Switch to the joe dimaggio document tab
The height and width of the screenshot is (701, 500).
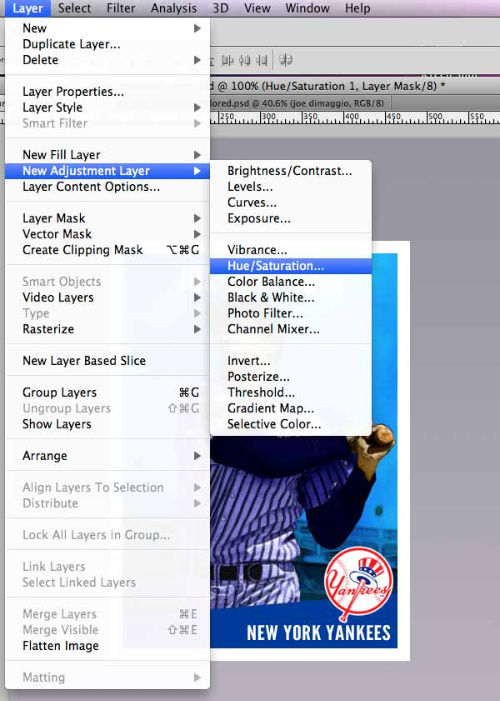point(301,103)
